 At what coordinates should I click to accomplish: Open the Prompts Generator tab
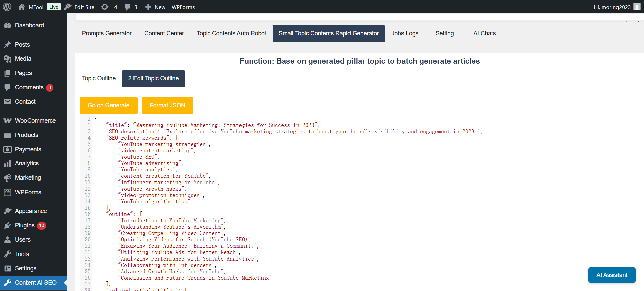coord(107,33)
